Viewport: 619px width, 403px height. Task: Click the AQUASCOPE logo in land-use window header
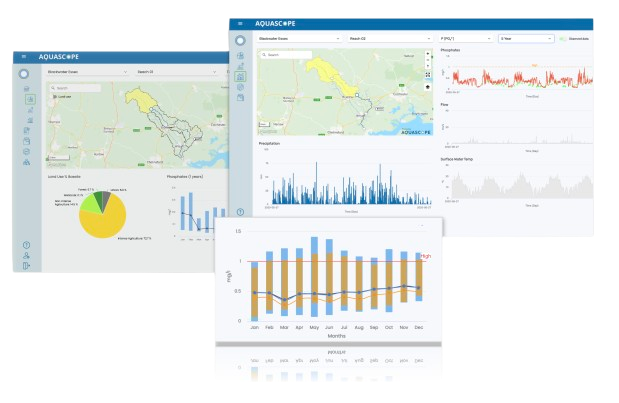click(x=59, y=57)
